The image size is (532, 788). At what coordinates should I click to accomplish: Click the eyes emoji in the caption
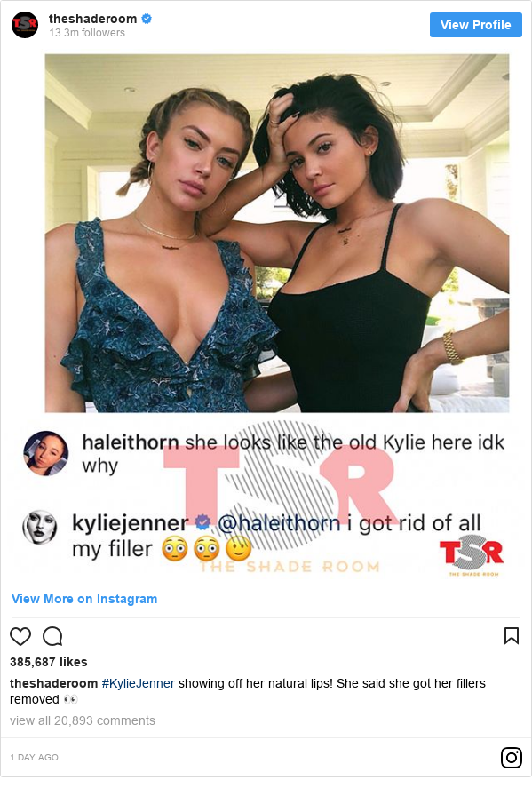point(70,699)
